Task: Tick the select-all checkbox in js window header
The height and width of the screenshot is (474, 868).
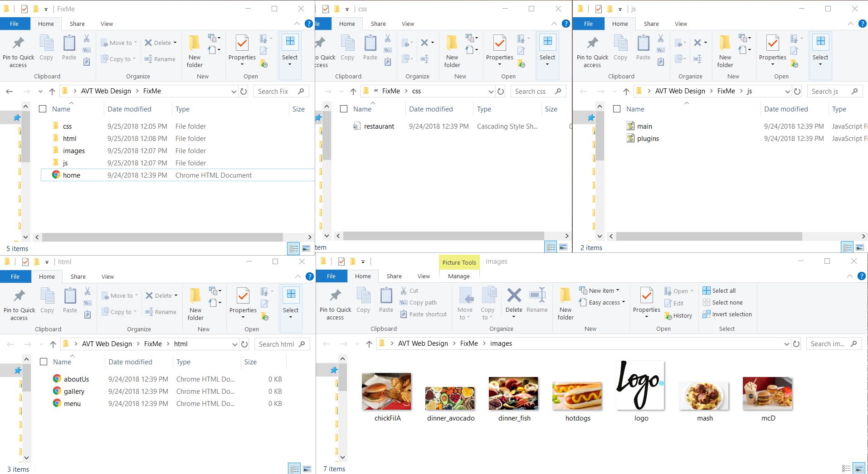Action: click(617, 109)
